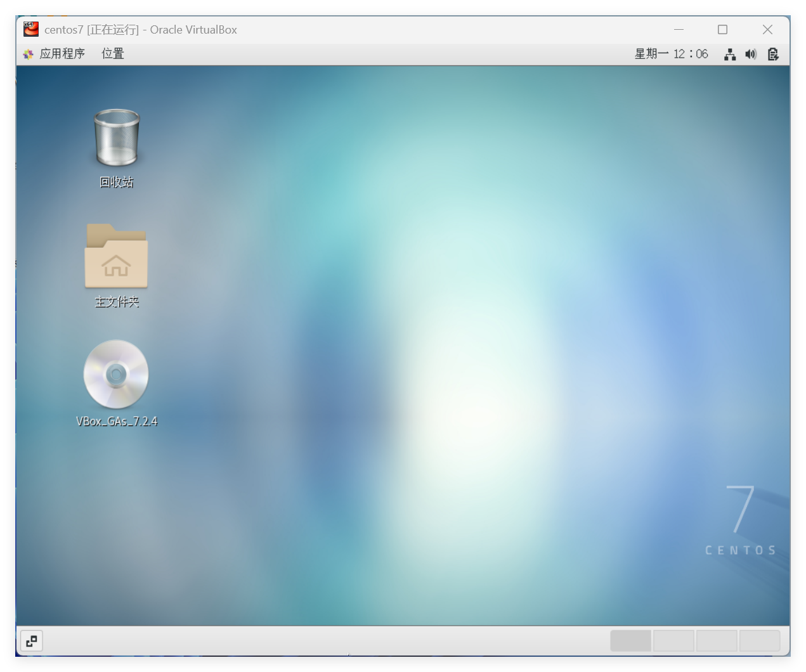Screen dimensions: 806x672
Task: Switch to the first workspace
Action: click(x=630, y=641)
